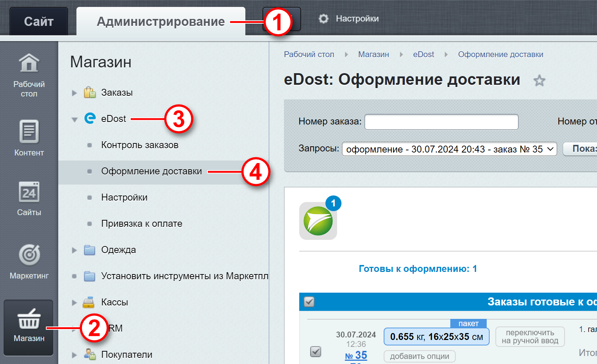Screen dimensions: 597x364
Task: Add page to favorites with star icon
Action: 539,80
